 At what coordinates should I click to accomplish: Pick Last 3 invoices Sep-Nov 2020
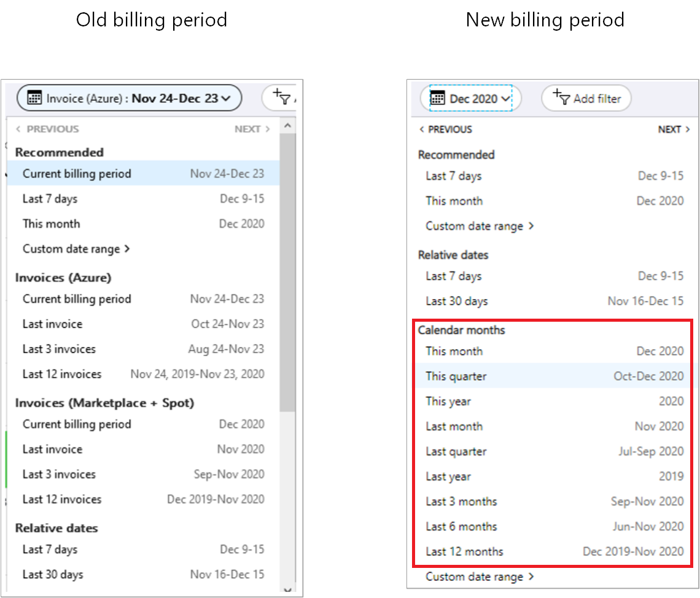143,475
